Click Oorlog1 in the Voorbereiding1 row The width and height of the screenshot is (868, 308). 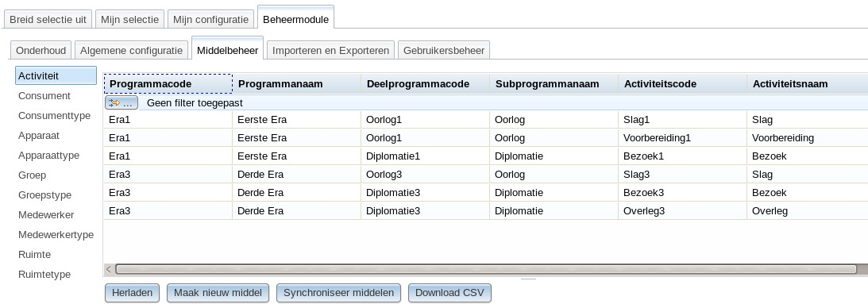[x=425, y=137]
